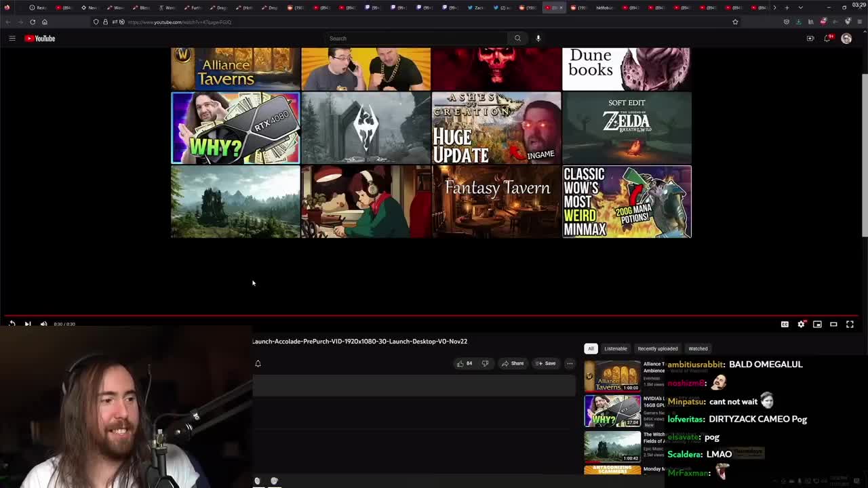Open the player settings gear

tap(801, 324)
